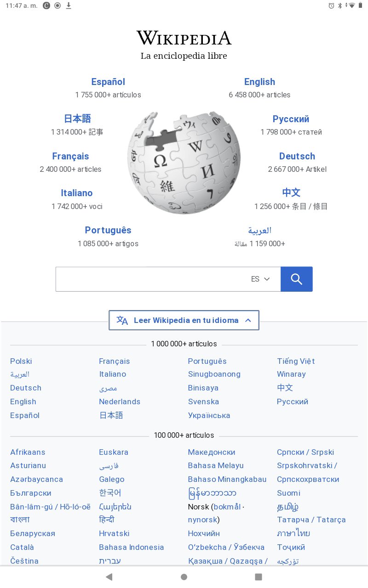Go to the Русский edition near the globe
368x588 pixels.
point(291,119)
